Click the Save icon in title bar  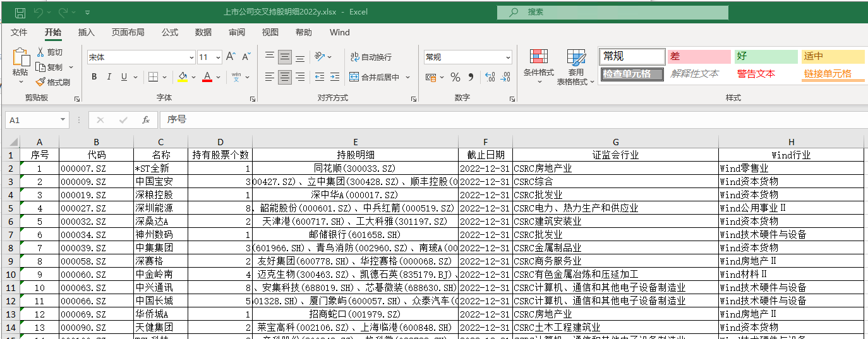tap(20, 13)
